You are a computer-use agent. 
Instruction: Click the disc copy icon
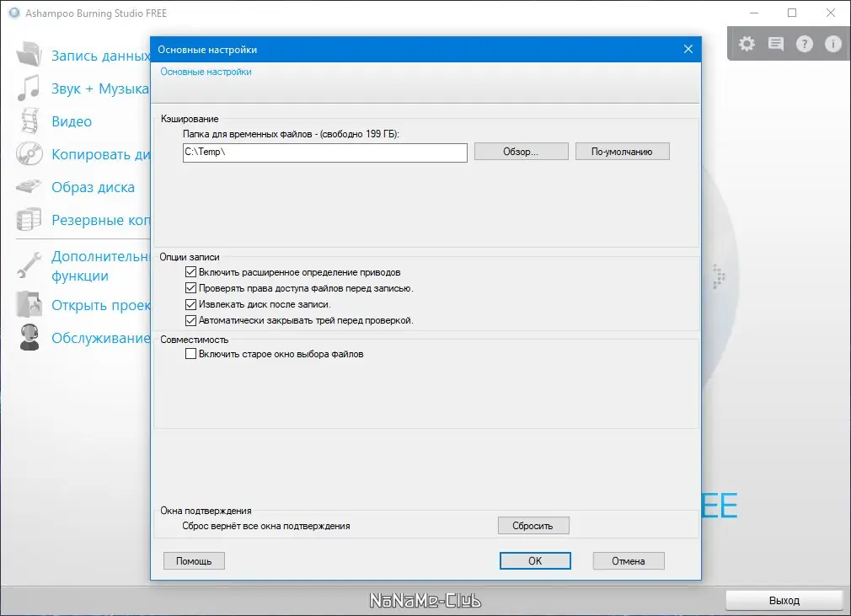(x=29, y=153)
